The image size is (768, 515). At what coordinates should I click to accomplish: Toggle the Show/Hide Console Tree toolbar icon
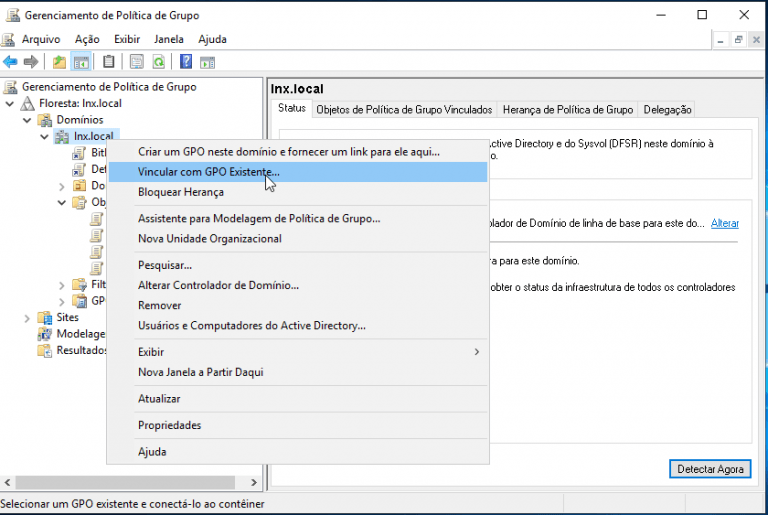coord(81,62)
